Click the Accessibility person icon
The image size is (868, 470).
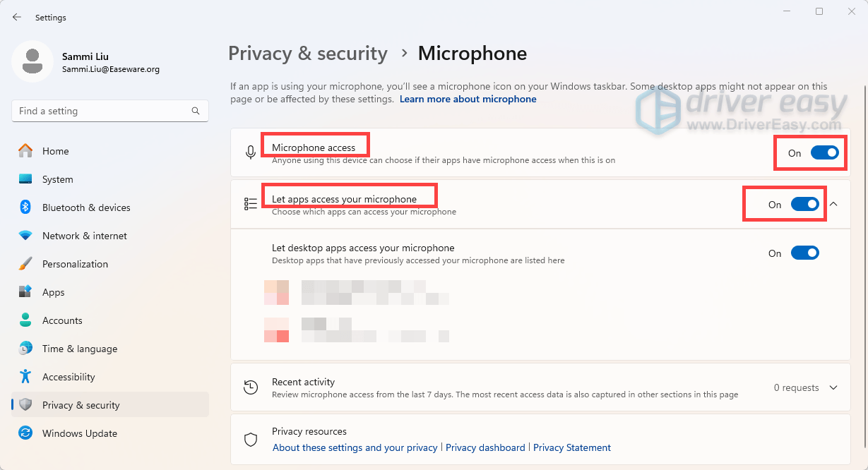click(x=25, y=377)
